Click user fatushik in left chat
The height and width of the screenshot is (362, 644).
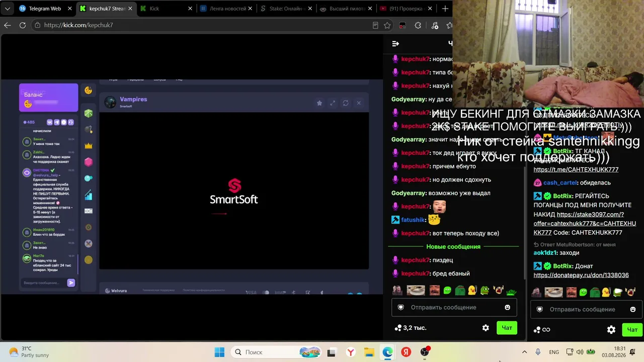pos(413,220)
